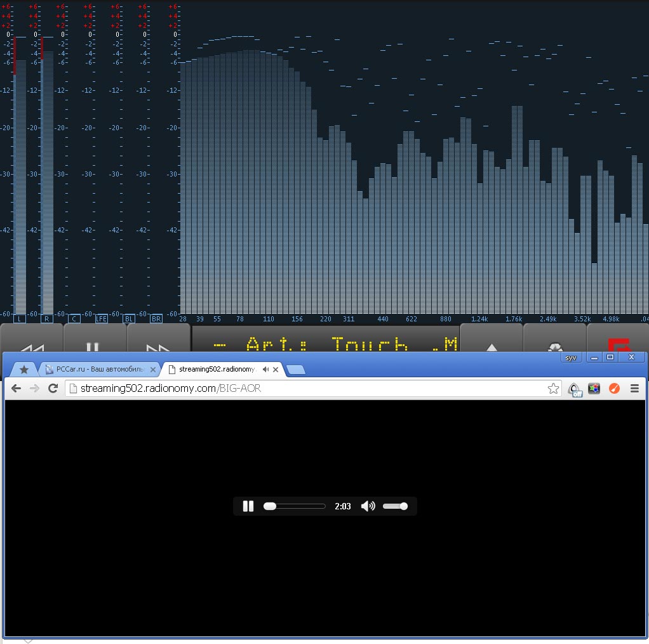Click the right channel level meter bar
This screenshot has width=649, height=644.
coord(47,175)
